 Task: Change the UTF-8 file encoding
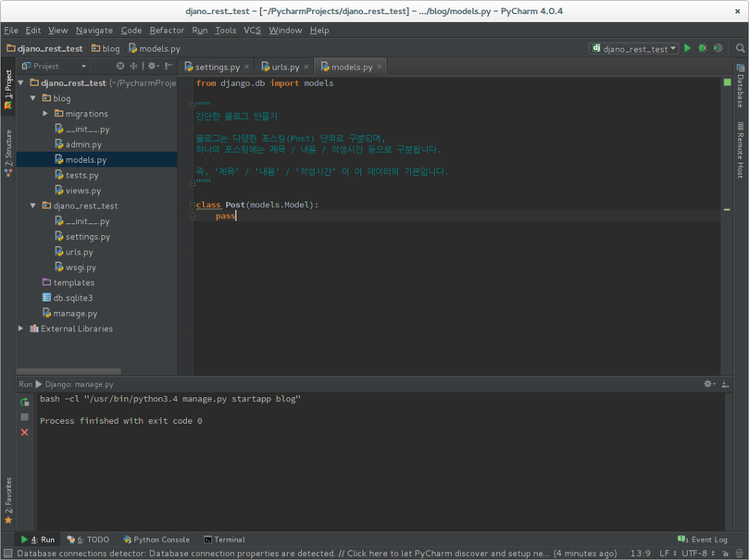pyautogui.click(x=698, y=554)
